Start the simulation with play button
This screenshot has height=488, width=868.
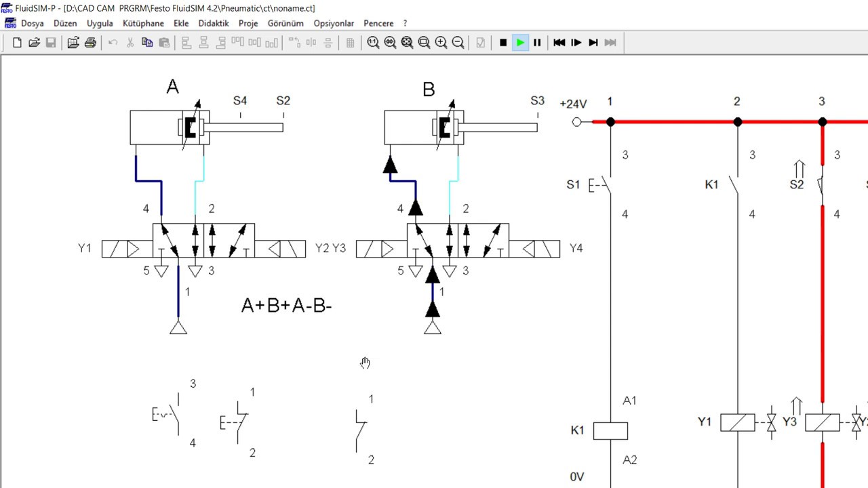point(520,42)
